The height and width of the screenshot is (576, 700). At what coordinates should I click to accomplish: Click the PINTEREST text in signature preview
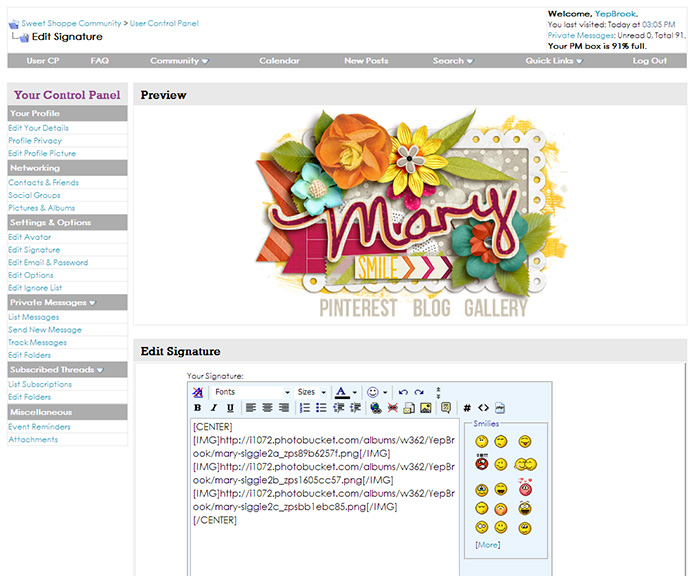pyautogui.click(x=358, y=308)
